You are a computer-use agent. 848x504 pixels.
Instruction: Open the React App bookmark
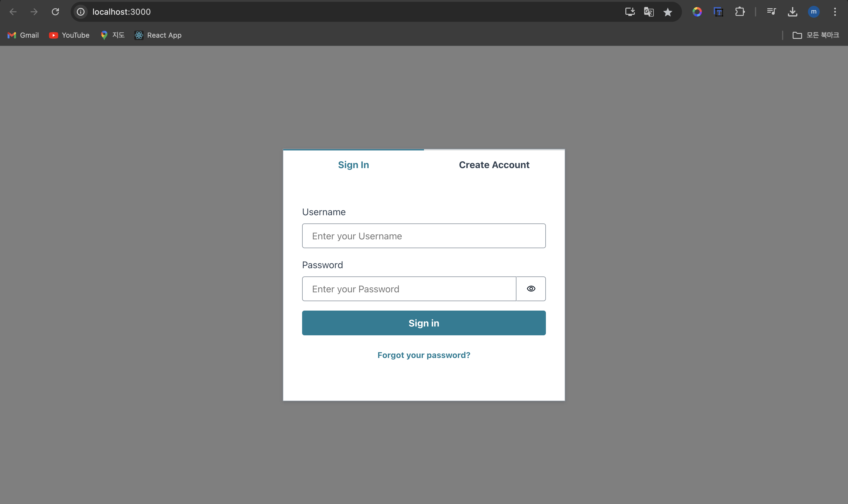coord(158,35)
